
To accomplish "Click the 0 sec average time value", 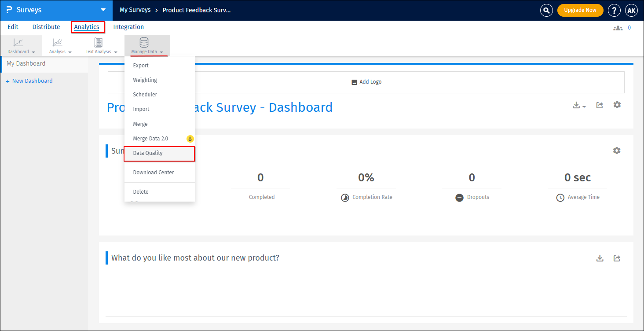I will coord(578,178).
